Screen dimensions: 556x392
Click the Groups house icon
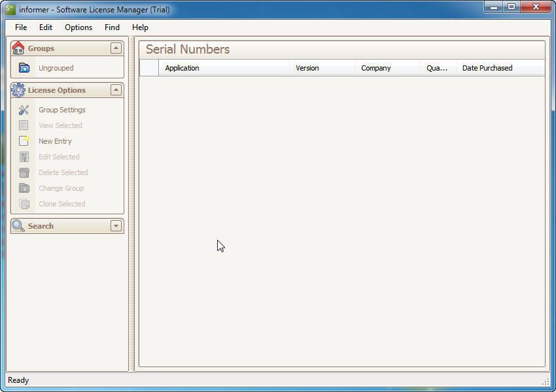coord(18,48)
